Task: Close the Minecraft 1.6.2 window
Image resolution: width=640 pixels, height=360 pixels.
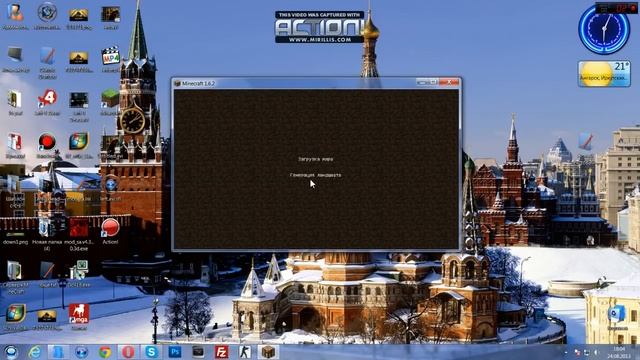Action: 449,82
